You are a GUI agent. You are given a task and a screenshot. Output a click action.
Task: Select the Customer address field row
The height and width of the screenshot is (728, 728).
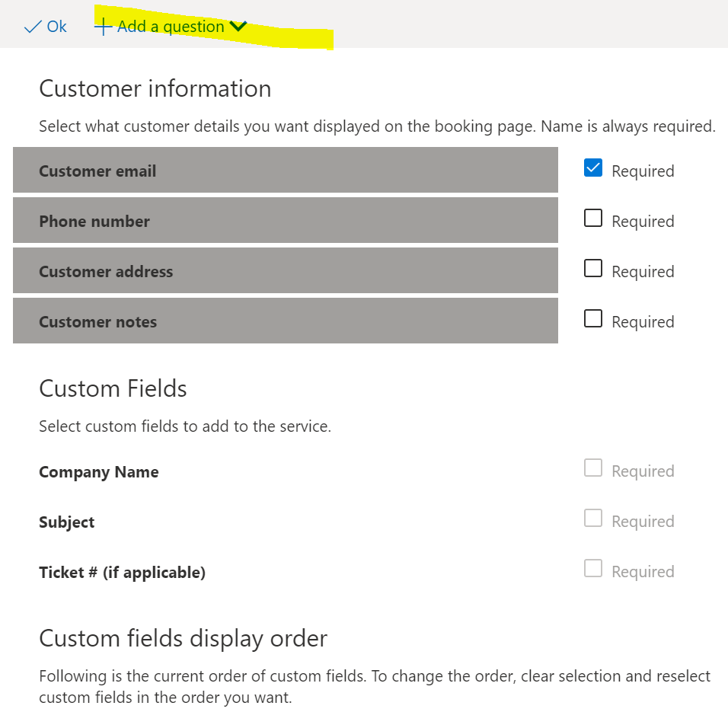(286, 270)
